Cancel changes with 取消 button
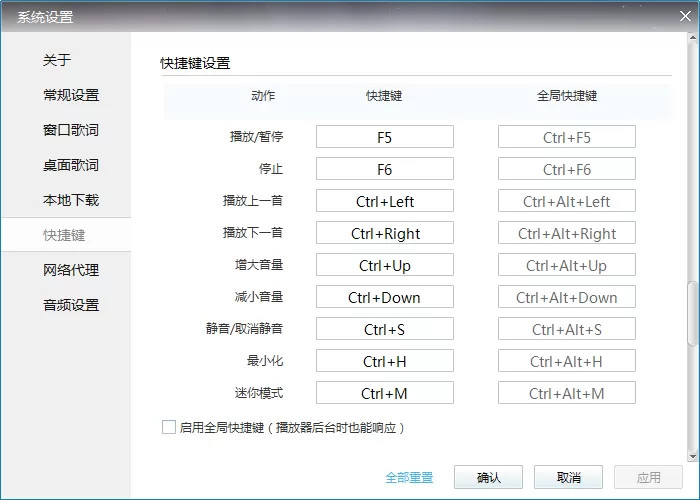 point(568,477)
